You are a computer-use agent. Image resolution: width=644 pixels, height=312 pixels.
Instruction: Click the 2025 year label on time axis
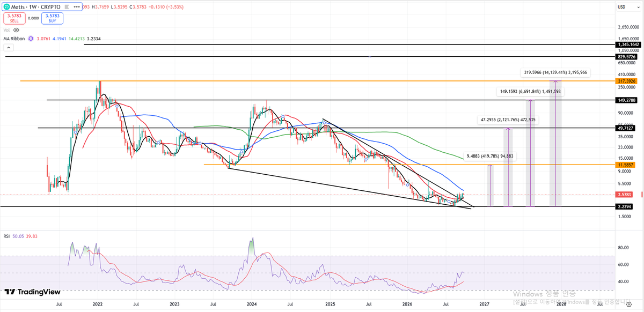tap(330, 303)
